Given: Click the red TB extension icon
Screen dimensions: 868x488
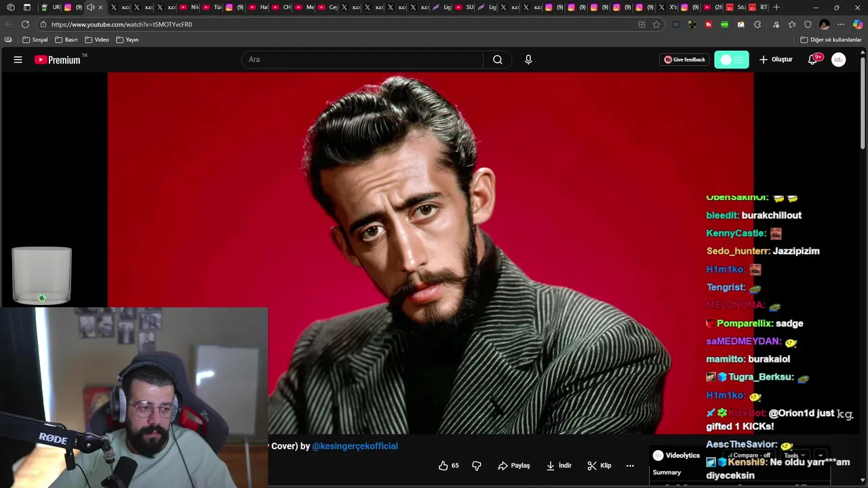Looking at the screenshot, I should point(708,24).
